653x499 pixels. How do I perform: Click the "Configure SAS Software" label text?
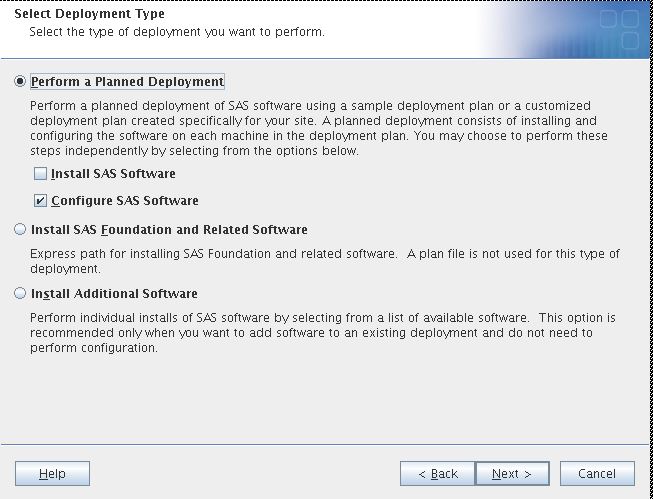pos(124,201)
